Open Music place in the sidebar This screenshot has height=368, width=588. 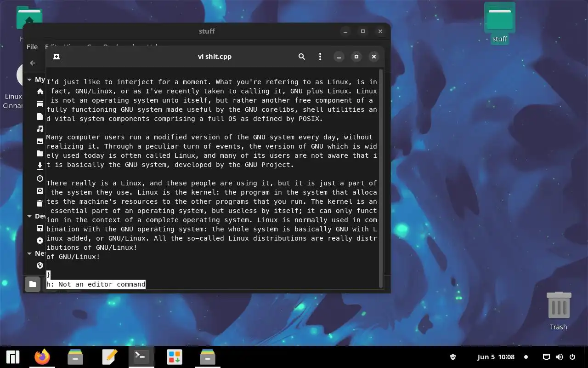pyautogui.click(x=40, y=129)
